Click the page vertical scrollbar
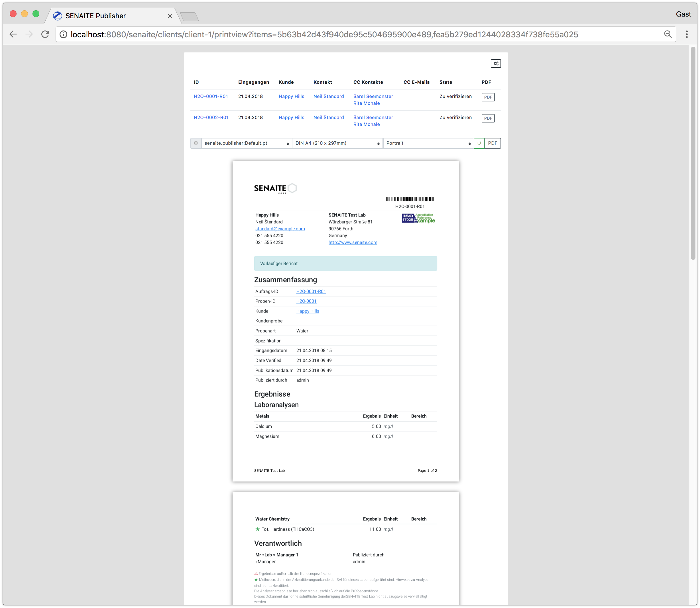Viewport: 700px width, 608px height. click(x=693, y=153)
